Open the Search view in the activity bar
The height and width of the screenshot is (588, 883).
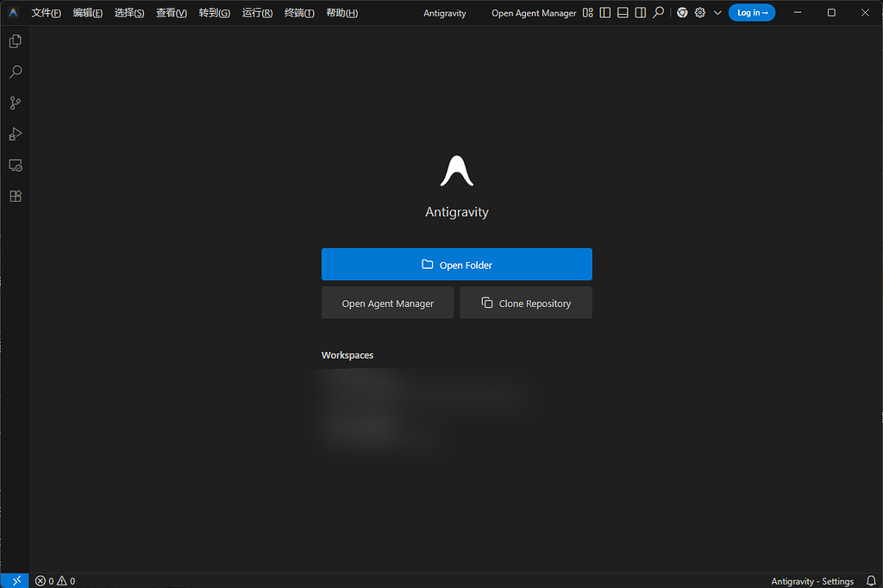point(16,72)
